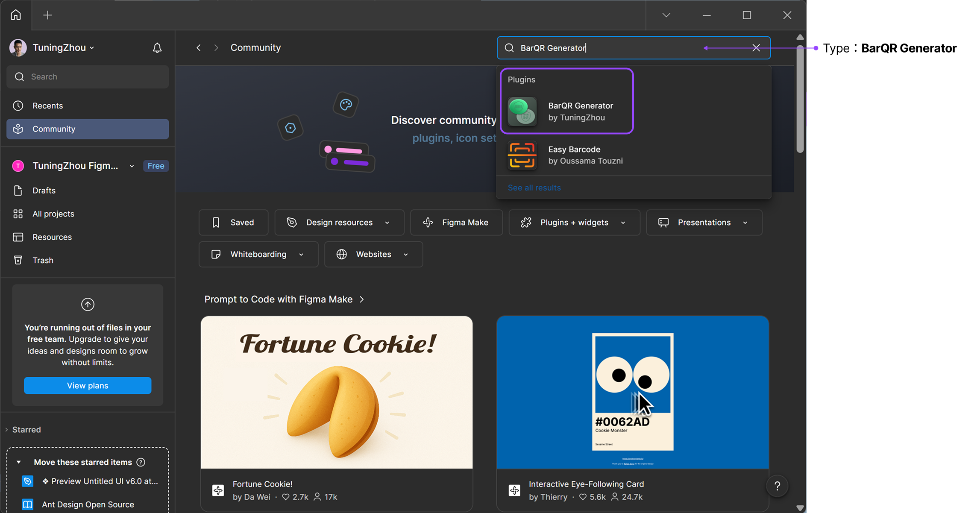980x513 pixels.
Task: Clear search text with X icon
Action: [x=756, y=48]
